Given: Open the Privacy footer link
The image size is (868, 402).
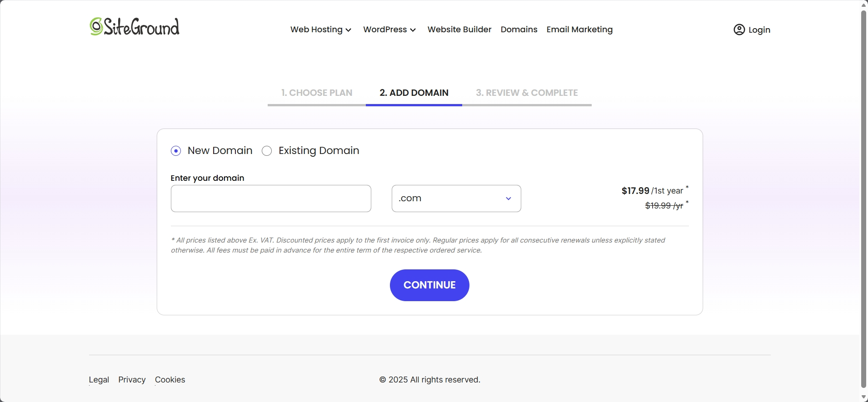Looking at the screenshot, I should click(132, 380).
